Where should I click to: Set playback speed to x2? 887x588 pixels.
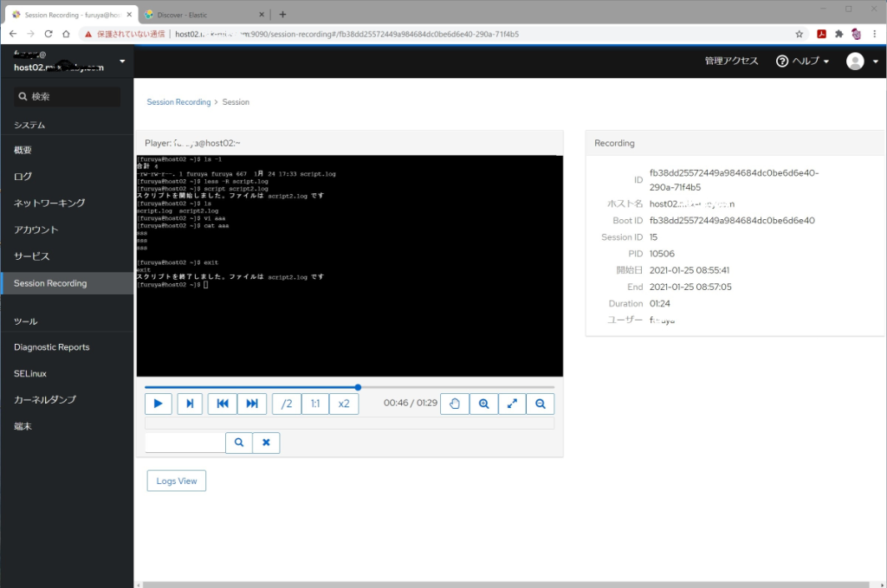(x=343, y=404)
